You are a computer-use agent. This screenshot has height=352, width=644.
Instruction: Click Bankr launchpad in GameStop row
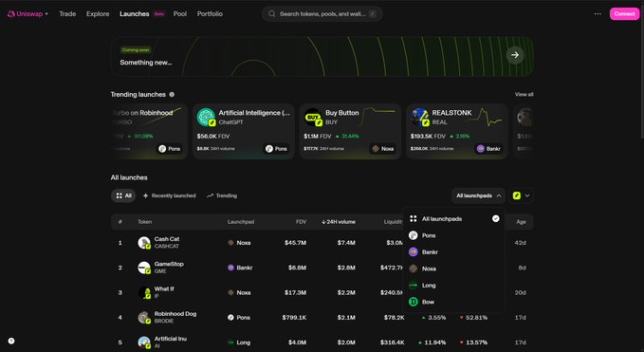(240, 268)
